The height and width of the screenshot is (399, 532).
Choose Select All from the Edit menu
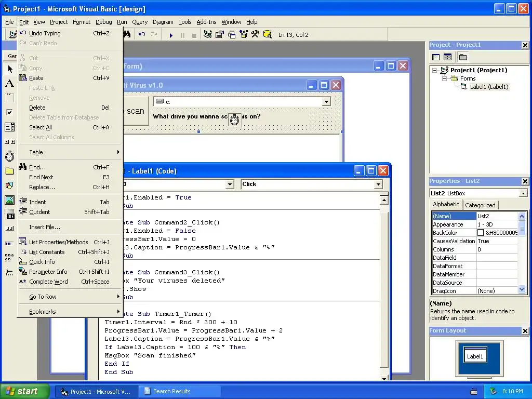click(x=70, y=128)
